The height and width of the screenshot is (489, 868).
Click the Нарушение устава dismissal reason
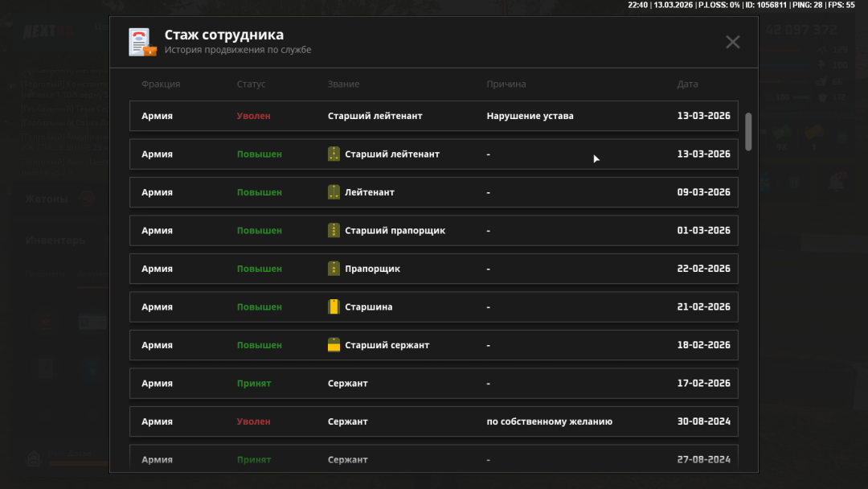(x=530, y=116)
